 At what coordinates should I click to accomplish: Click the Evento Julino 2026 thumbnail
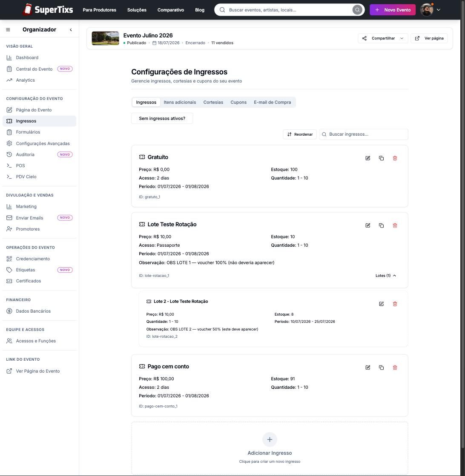(x=106, y=38)
